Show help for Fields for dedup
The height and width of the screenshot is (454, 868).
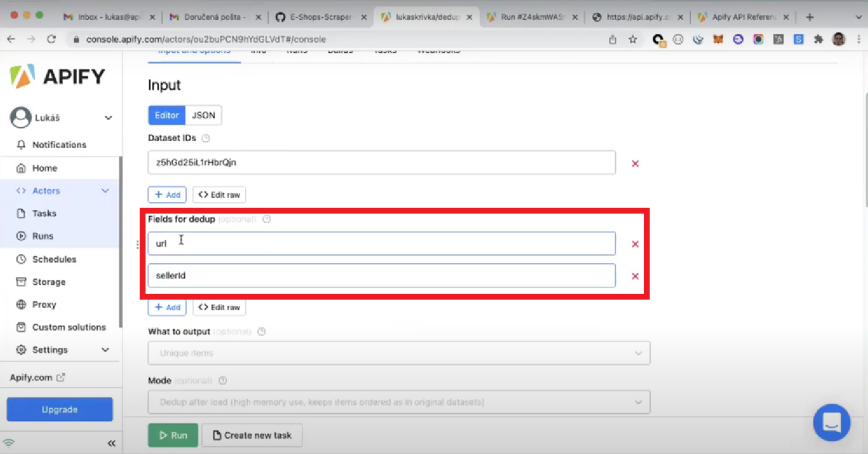coord(267,219)
